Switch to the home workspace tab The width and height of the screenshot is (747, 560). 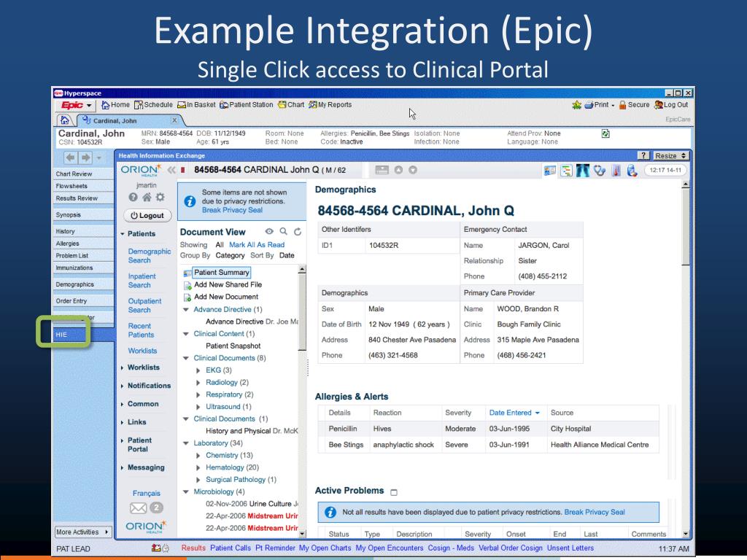[65, 120]
